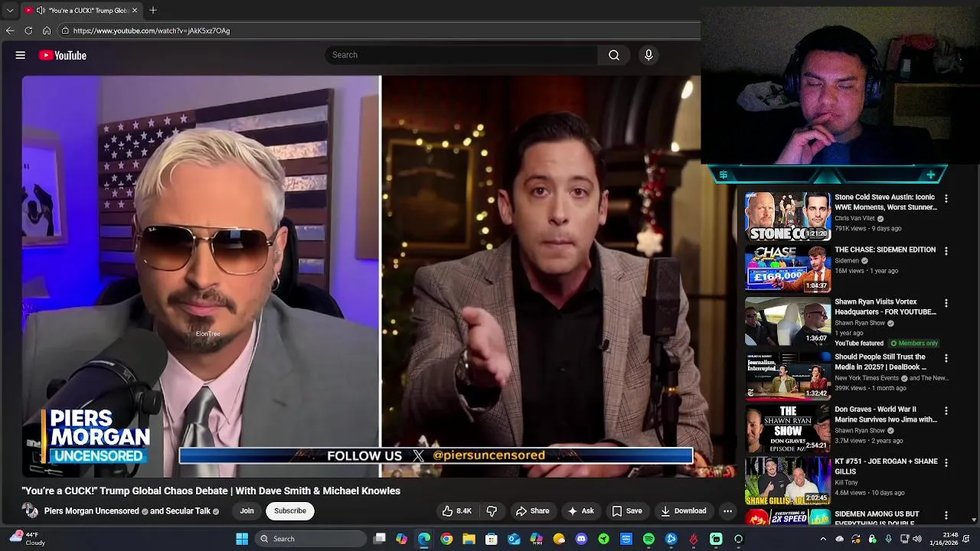Click the Windows taskbar Search box
Screen dimensions: 980x551
[x=310, y=539]
